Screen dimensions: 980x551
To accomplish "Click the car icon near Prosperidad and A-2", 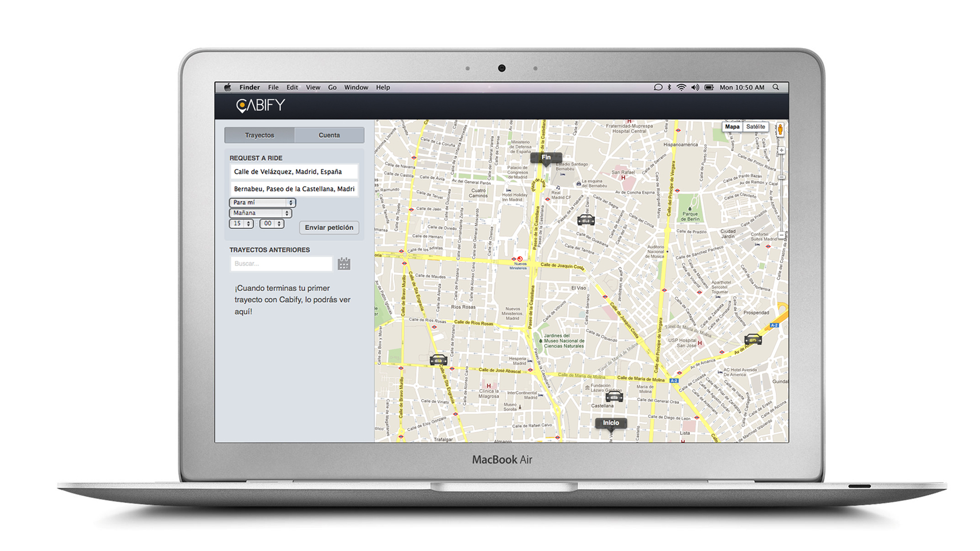I will click(753, 340).
